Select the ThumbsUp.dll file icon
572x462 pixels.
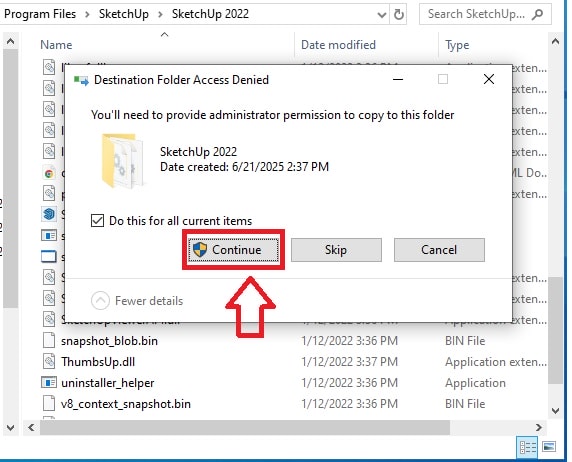[x=49, y=361]
